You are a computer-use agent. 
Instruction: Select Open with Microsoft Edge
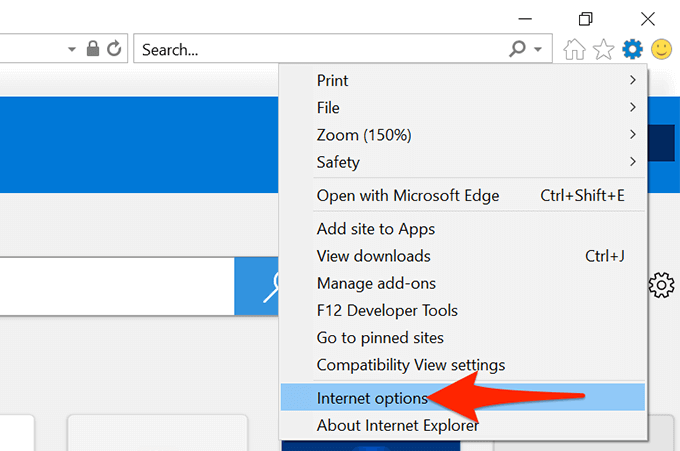click(x=408, y=195)
